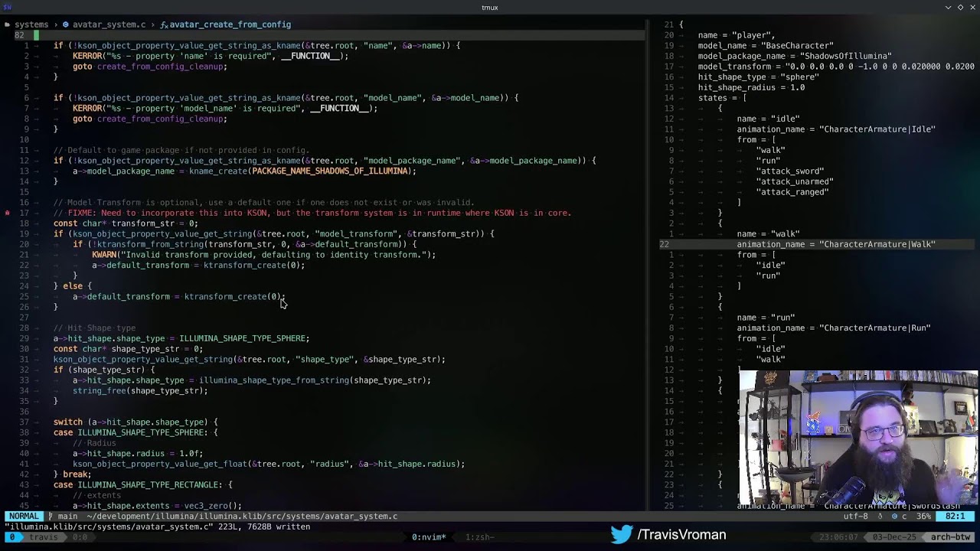Click the NORMAL mode indicator
Screen dimensions: 980x551
(24, 517)
